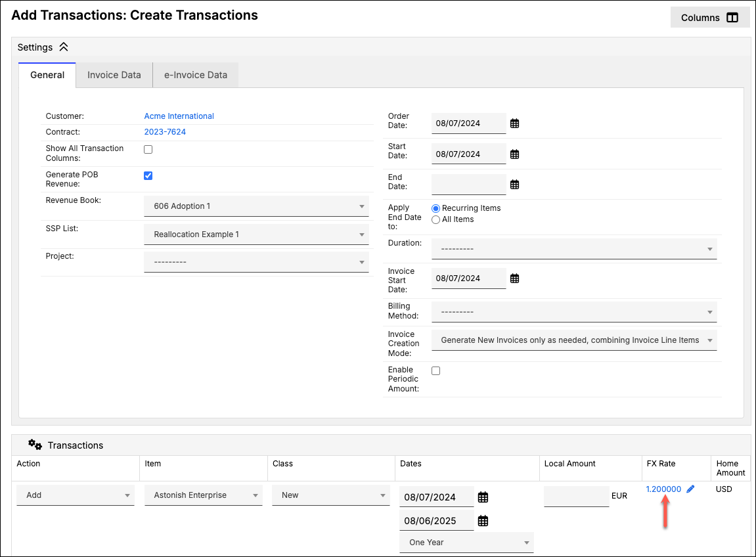Click the Order Date input field
The height and width of the screenshot is (557, 756).
[469, 123]
